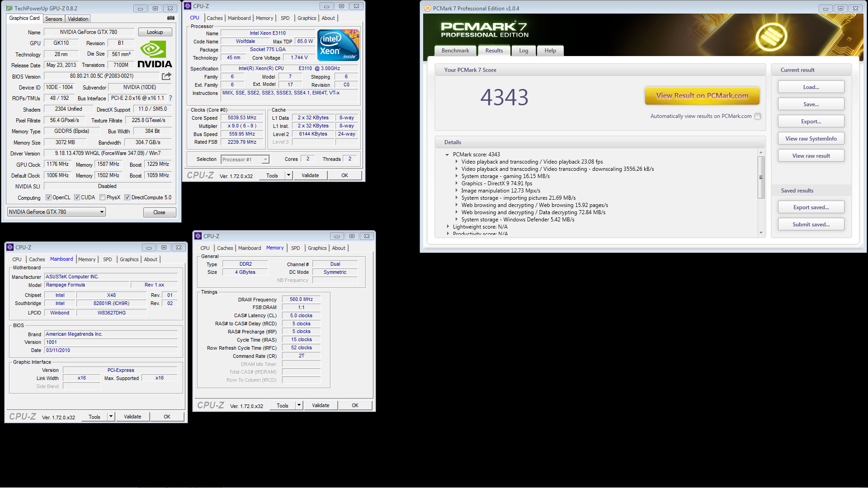Click Validate in the top CPU-Z window
Image resolution: width=868 pixels, height=488 pixels.
click(x=310, y=175)
